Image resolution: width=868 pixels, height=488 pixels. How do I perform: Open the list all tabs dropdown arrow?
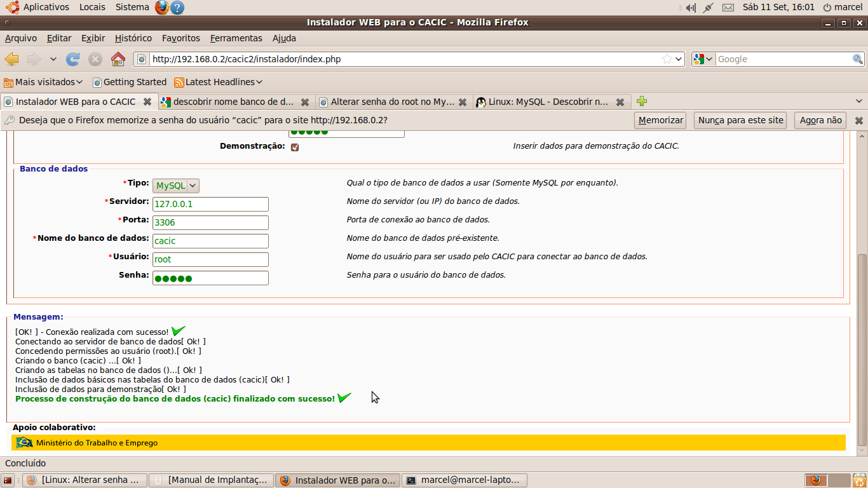(x=859, y=101)
